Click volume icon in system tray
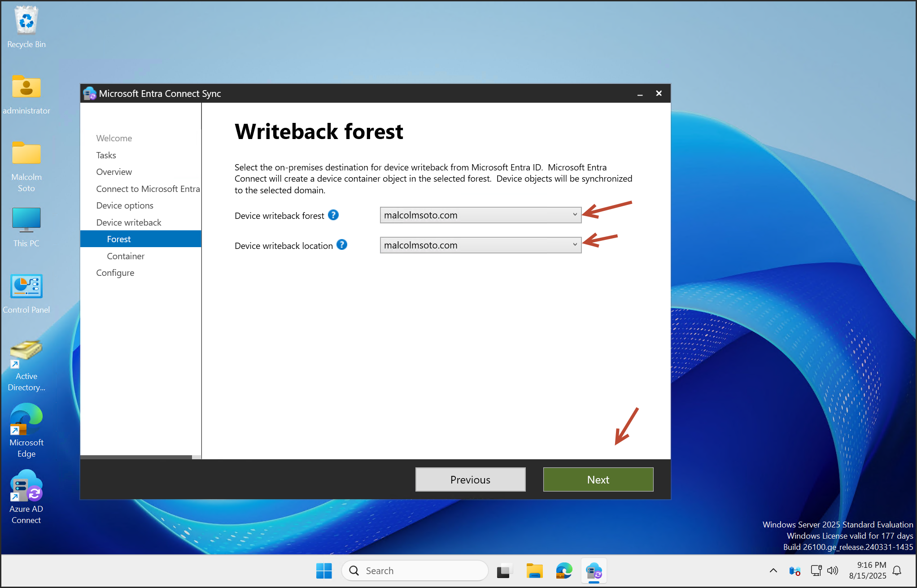The image size is (917, 588). click(832, 571)
